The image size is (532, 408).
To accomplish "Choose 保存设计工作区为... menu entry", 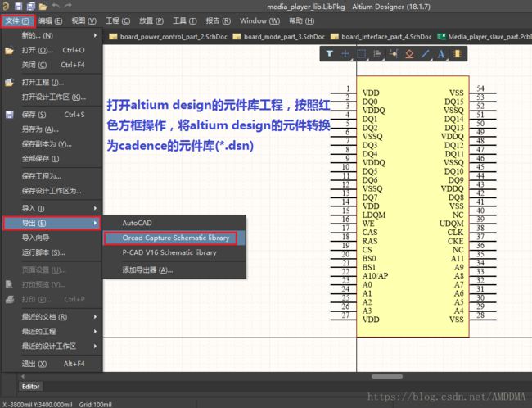I will click(52, 191).
